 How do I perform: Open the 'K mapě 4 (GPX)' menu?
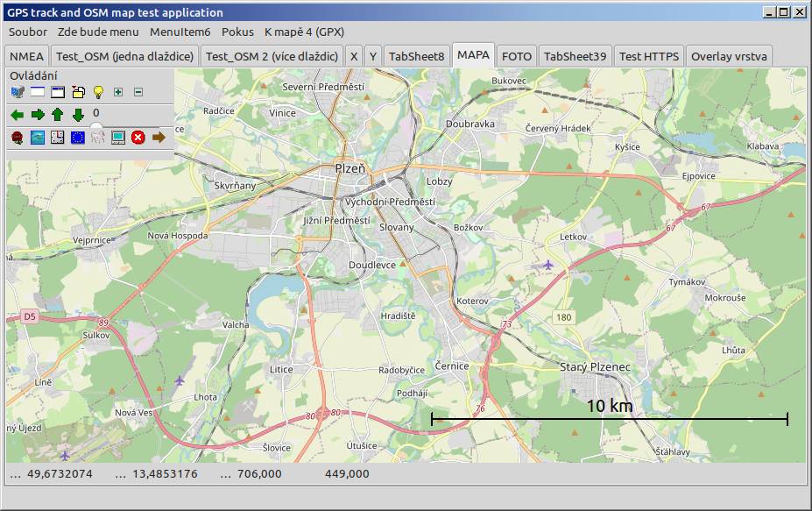(x=305, y=32)
